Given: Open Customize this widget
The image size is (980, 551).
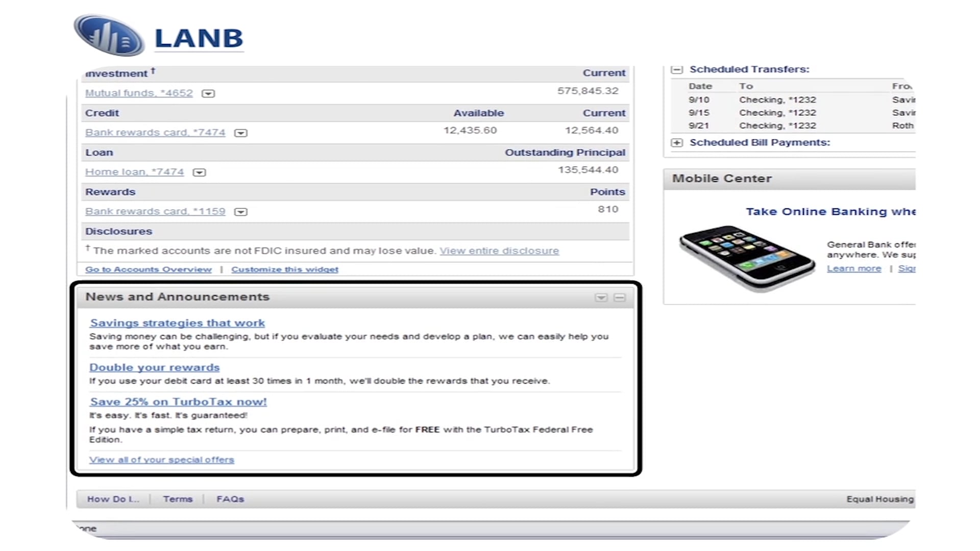Looking at the screenshot, I should pos(284,269).
